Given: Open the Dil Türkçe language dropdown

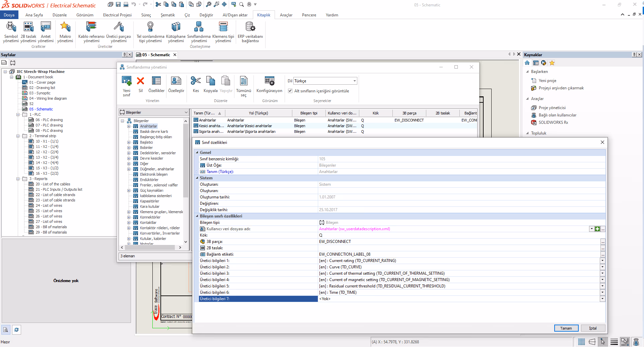Looking at the screenshot, I should [x=355, y=81].
